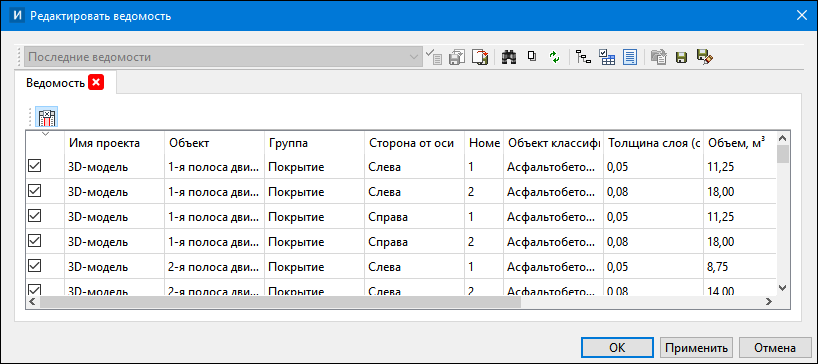Uncheck the row 1-я полоса Слева number 2
818x364 pixels.
(34, 191)
